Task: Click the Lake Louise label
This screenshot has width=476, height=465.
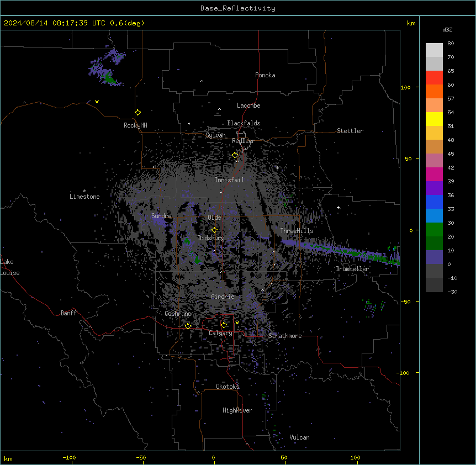Action: 10,267
